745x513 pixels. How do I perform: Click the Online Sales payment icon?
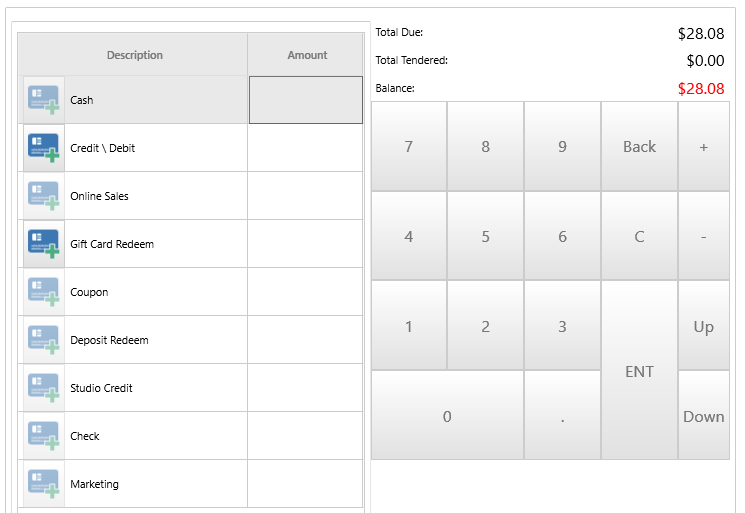(x=44, y=196)
